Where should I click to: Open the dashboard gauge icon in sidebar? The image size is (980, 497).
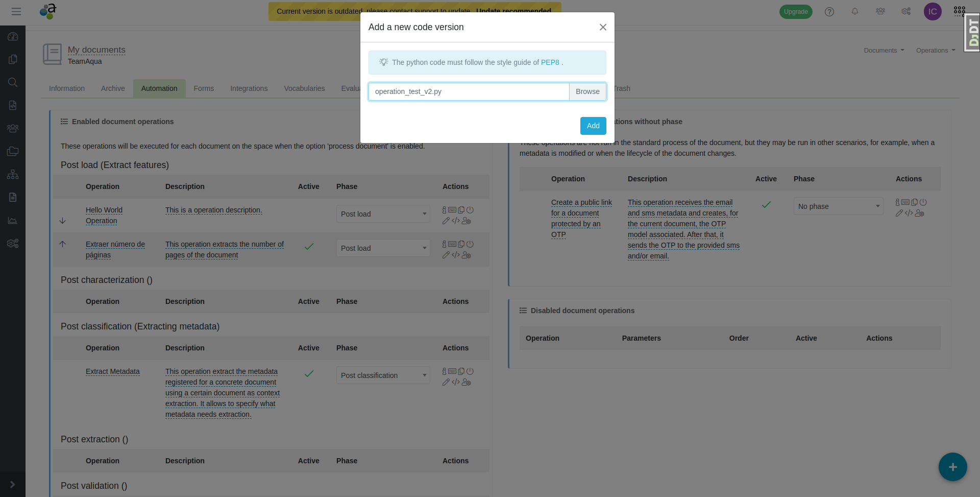(13, 37)
